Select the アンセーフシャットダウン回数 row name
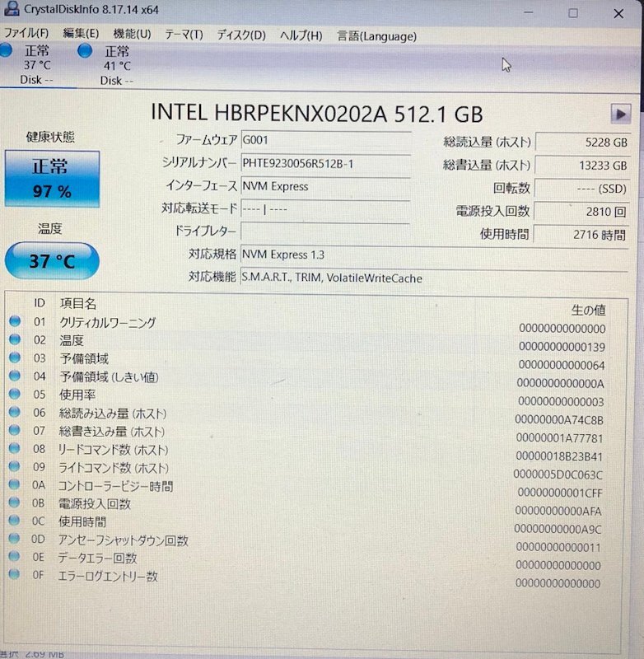The width and height of the screenshot is (644, 659). coord(123,540)
